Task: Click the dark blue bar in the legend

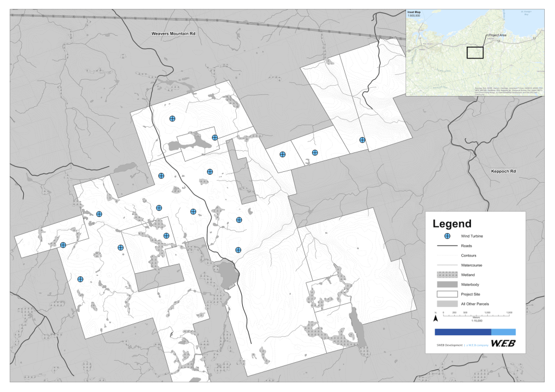Action: click(x=463, y=332)
